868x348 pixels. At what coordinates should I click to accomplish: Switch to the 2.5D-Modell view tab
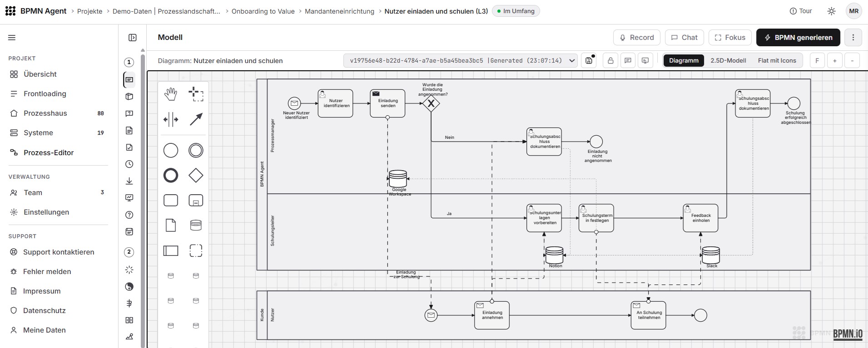point(728,61)
